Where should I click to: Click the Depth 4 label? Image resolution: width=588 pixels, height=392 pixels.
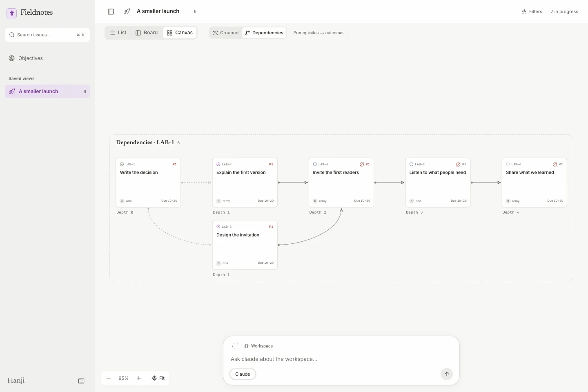pos(511,212)
